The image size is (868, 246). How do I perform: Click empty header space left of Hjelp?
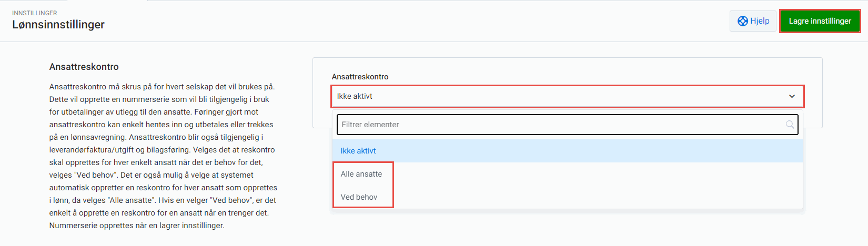tap(421, 21)
